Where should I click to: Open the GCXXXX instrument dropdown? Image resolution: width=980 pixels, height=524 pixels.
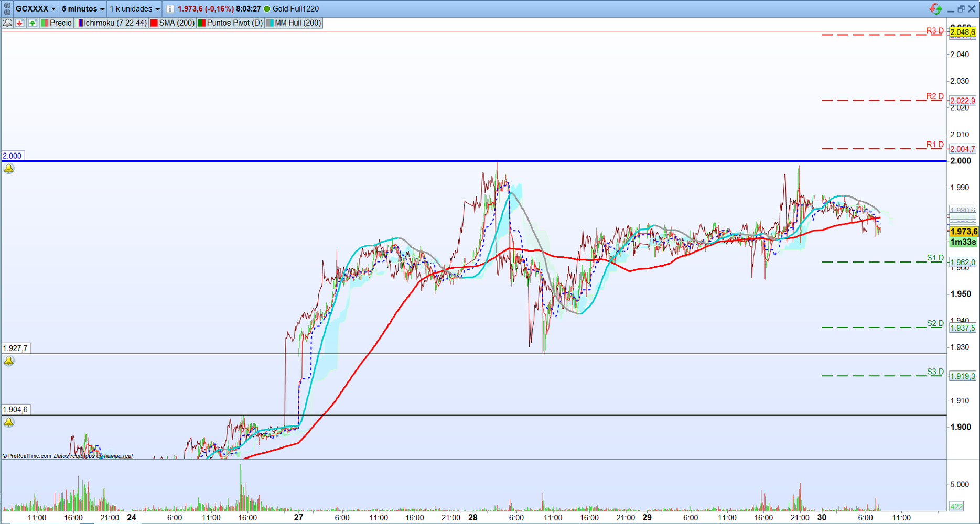(x=36, y=9)
